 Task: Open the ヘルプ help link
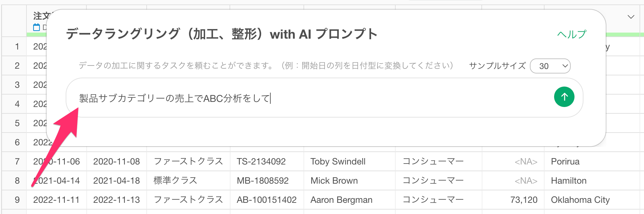coord(572,34)
